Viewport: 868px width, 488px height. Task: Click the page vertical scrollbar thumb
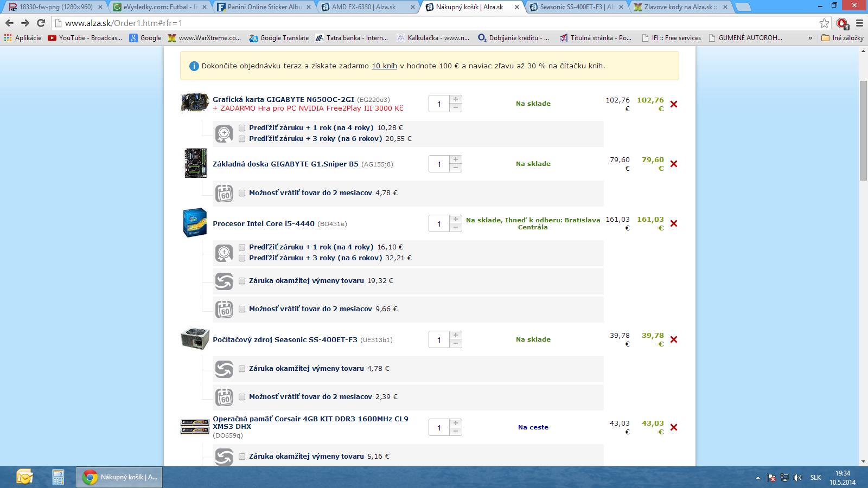coord(863,130)
